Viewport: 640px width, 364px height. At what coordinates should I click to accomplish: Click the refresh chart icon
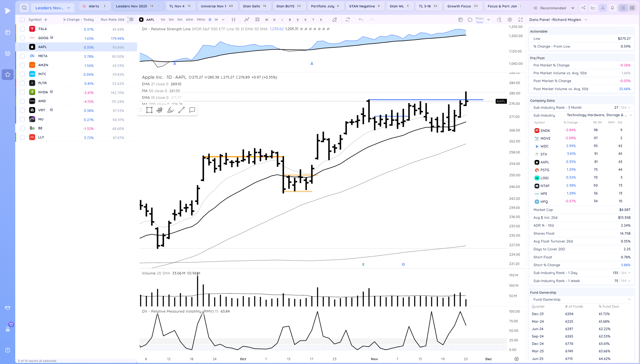click(x=347, y=19)
